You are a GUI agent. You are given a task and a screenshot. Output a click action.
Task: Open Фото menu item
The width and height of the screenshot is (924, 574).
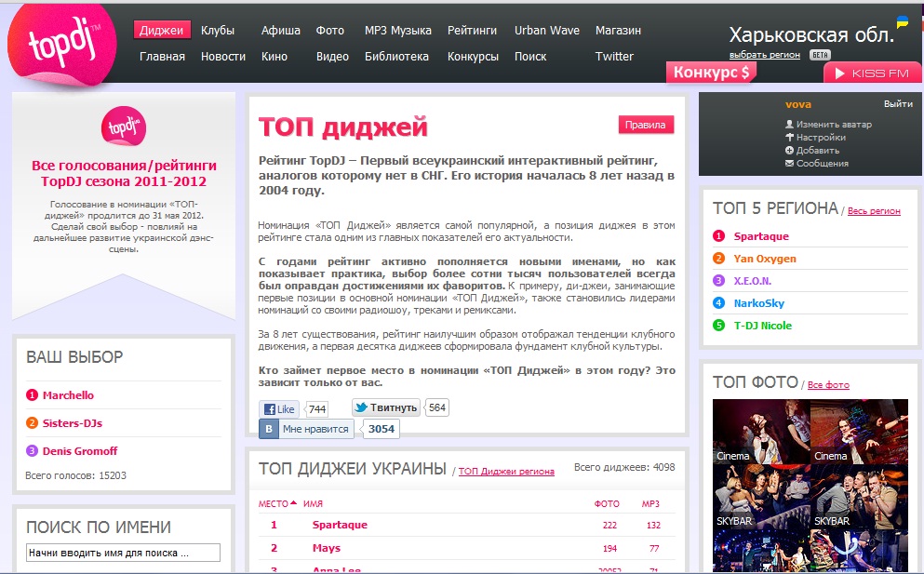[x=330, y=30]
